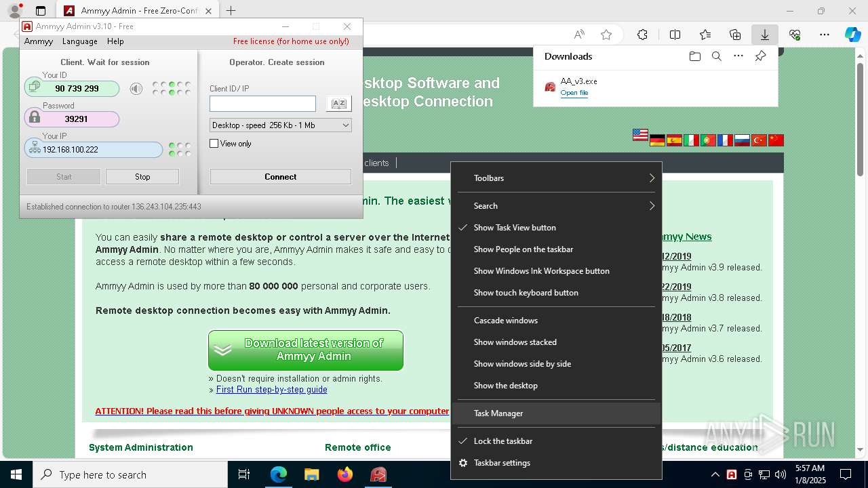868x488 pixels.
Task: Expand the Search submenu
Action: (556, 206)
